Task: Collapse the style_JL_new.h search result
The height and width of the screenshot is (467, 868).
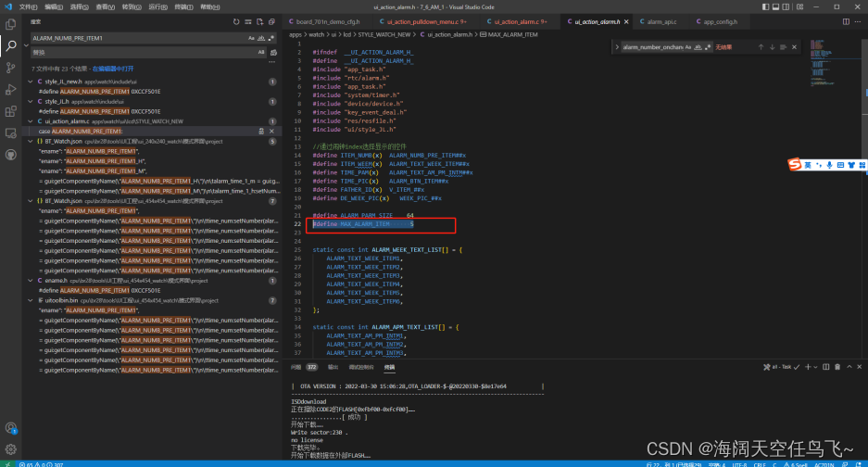Action: (32, 82)
